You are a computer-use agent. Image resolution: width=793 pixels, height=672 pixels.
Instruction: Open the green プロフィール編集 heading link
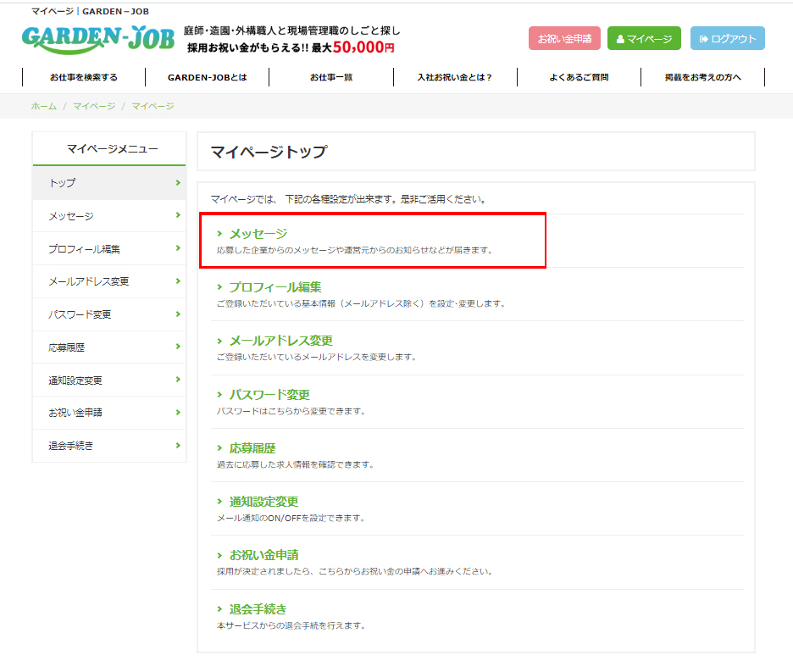pos(275,287)
